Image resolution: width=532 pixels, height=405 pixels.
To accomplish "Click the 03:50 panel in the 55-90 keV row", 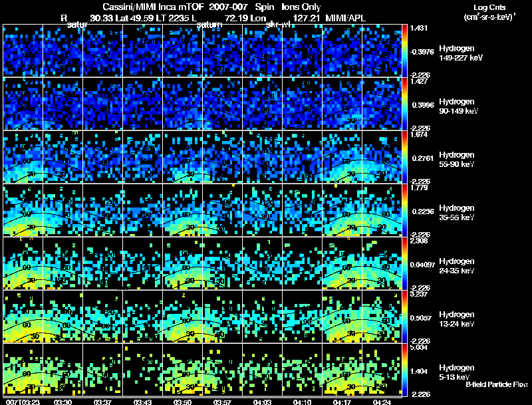I will click(182, 157).
